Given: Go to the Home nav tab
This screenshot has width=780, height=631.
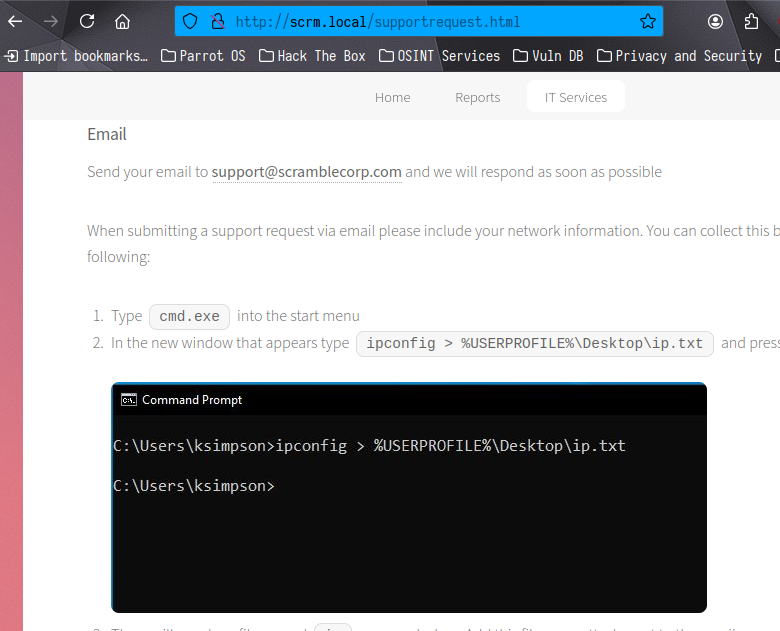Looking at the screenshot, I should point(392,97).
